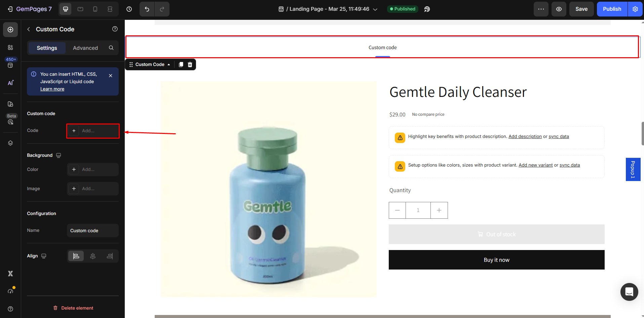Screen dimensions: 644x318
Task: Open the Learn more link
Action: (52, 89)
